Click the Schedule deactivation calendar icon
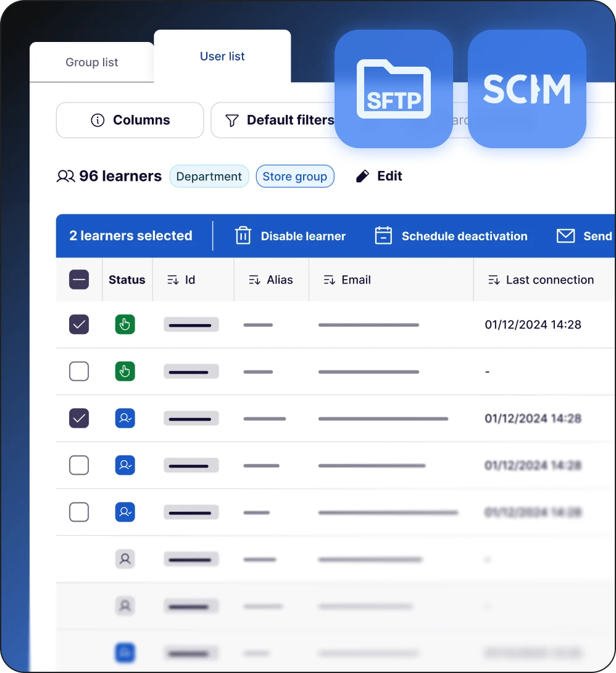The image size is (616, 673). point(383,235)
